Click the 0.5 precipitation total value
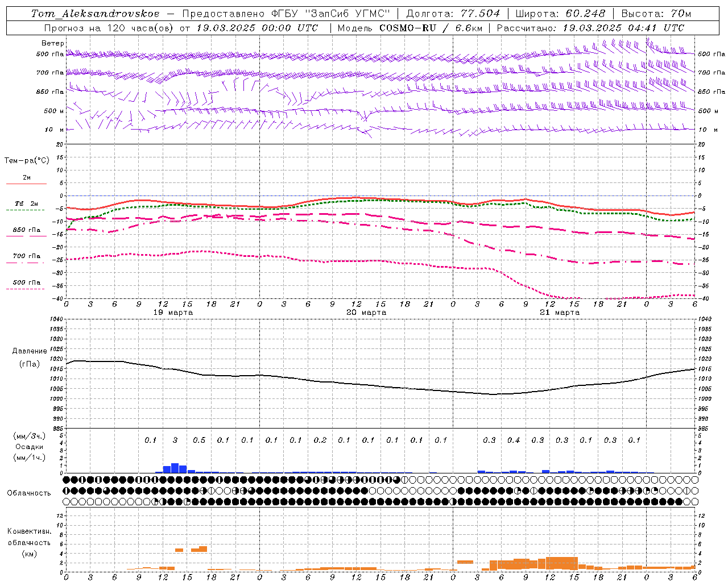Viewport: 728px width, 582px height. tap(199, 440)
